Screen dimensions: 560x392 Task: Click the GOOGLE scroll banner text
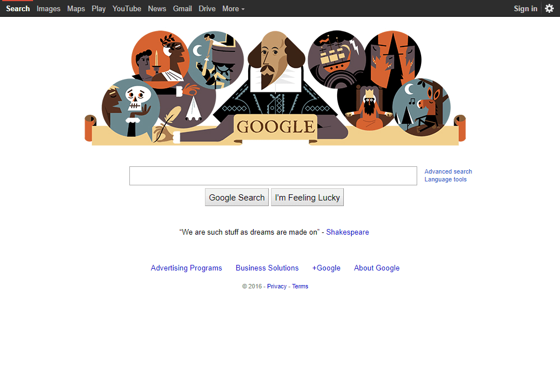tap(276, 127)
